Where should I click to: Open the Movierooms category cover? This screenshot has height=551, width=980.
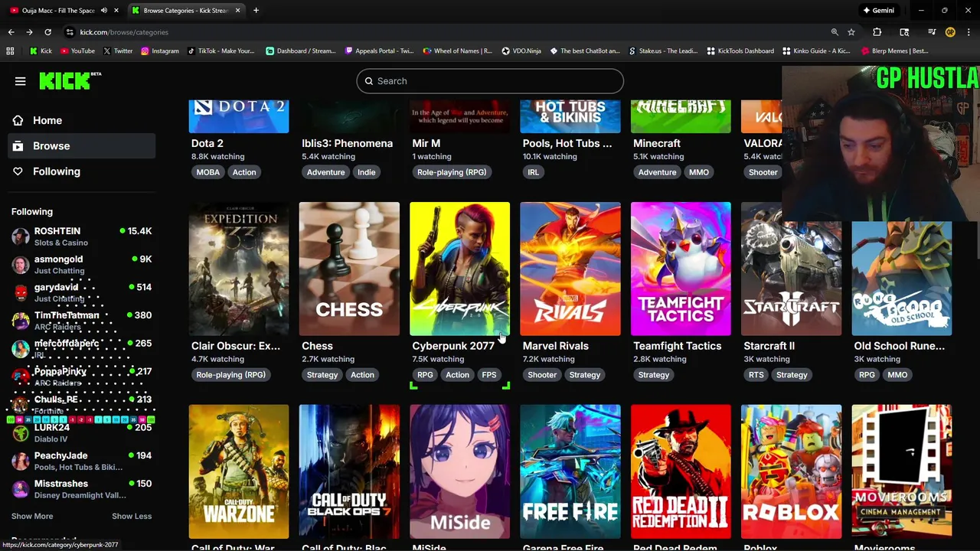[x=902, y=471]
